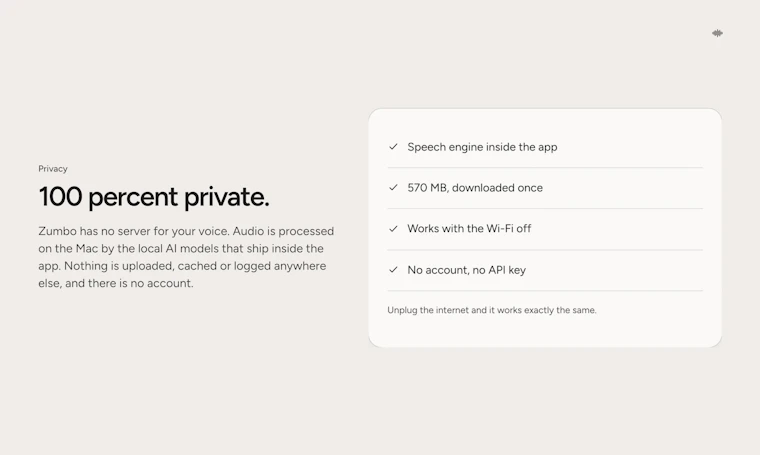
Task: Click the checkmark beside No account, no API key
Action: [393, 270]
